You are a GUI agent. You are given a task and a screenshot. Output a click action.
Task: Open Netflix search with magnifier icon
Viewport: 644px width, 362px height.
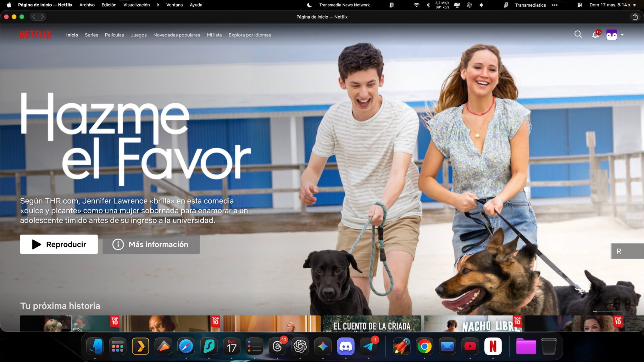578,34
